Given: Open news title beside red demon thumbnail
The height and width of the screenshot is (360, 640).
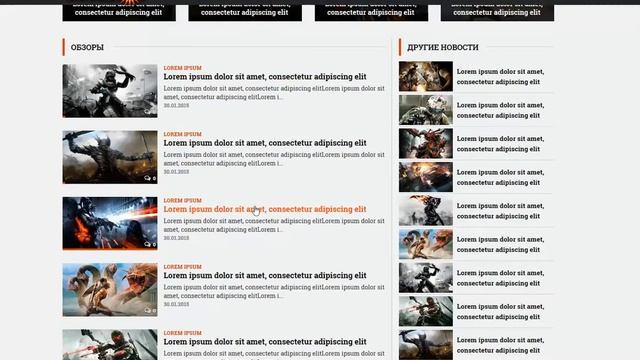Looking at the screenshot, I should [500, 144].
